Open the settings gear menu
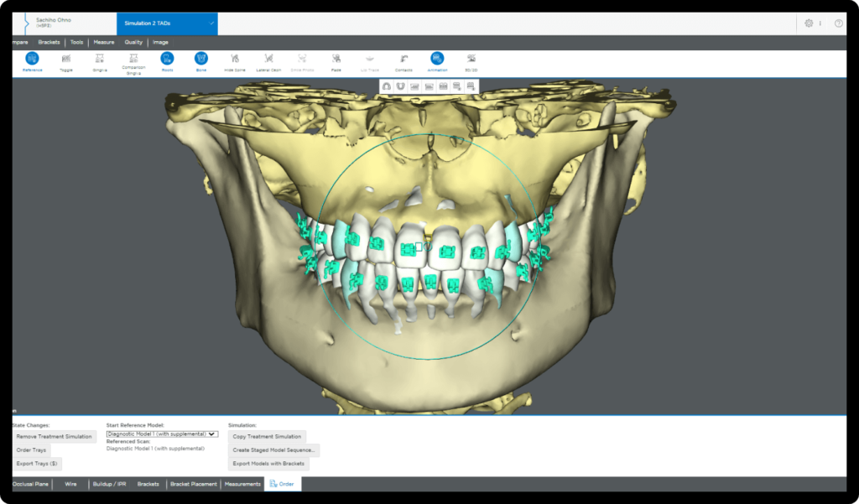 click(x=809, y=23)
